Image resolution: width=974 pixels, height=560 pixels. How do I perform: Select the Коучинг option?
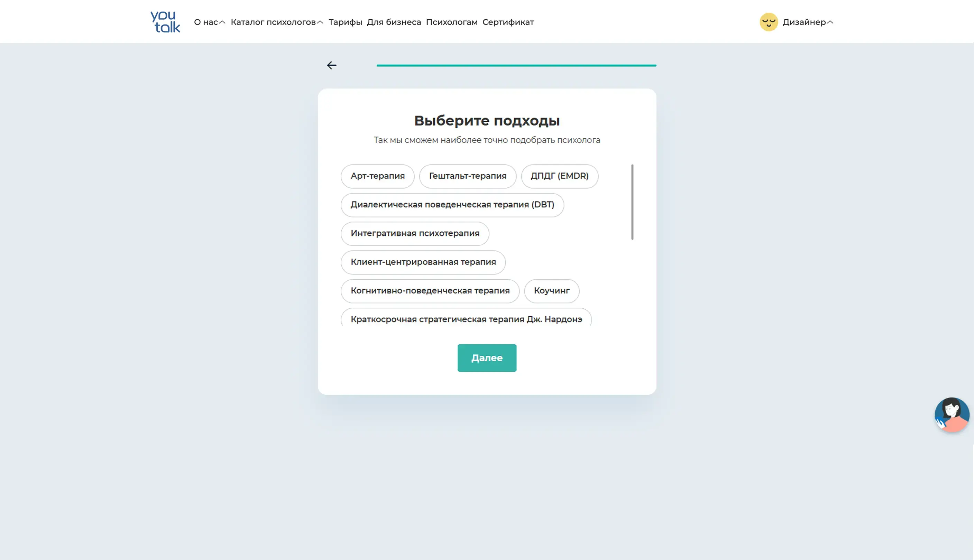[x=551, y=291]
